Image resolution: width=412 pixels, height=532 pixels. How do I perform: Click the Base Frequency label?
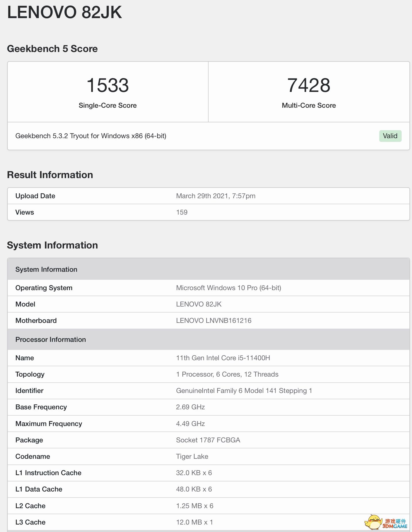coord(41,407)
